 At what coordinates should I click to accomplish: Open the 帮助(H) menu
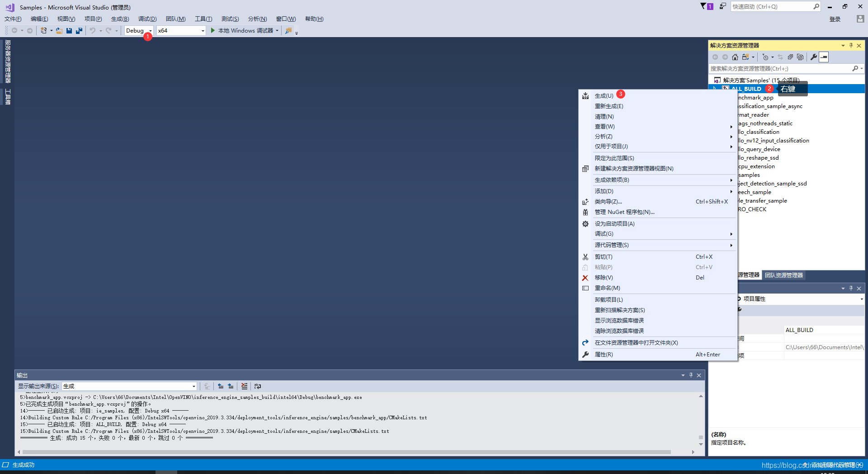click(314, 19)
